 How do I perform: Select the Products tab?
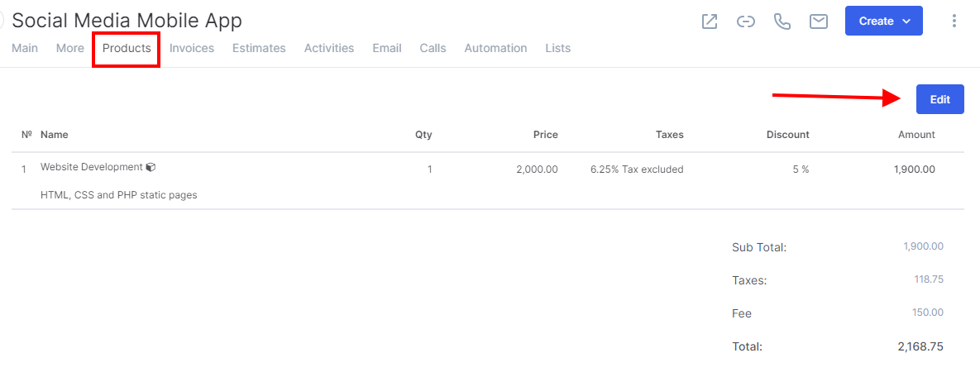coord(127,48)
